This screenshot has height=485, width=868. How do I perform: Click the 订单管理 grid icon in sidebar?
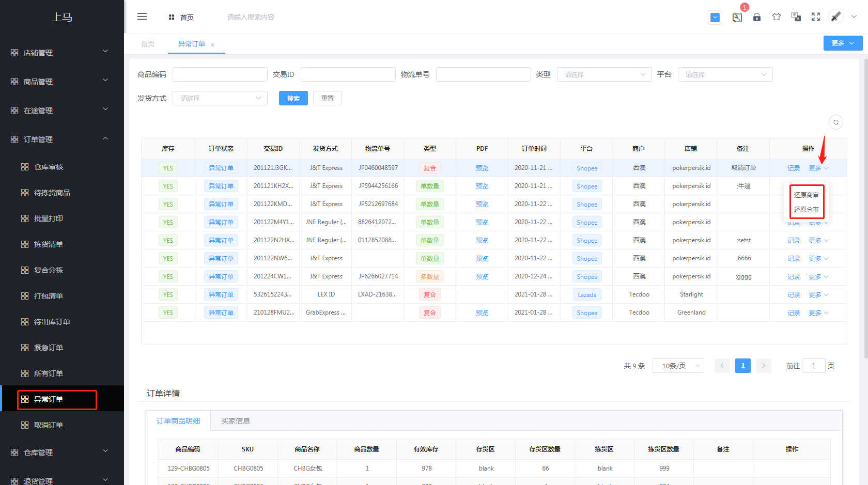coord(14,139)
